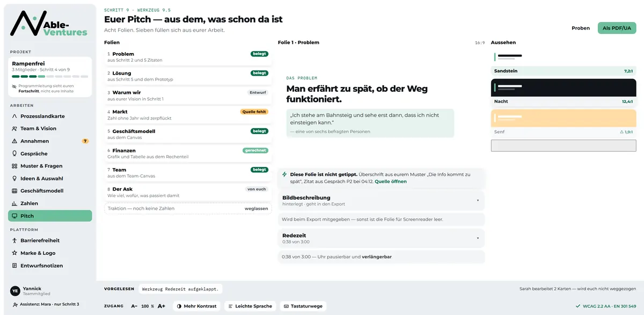644x315 pixels.
Task: Choose the Nacht dark theme
Action: [x=563, y=92]
